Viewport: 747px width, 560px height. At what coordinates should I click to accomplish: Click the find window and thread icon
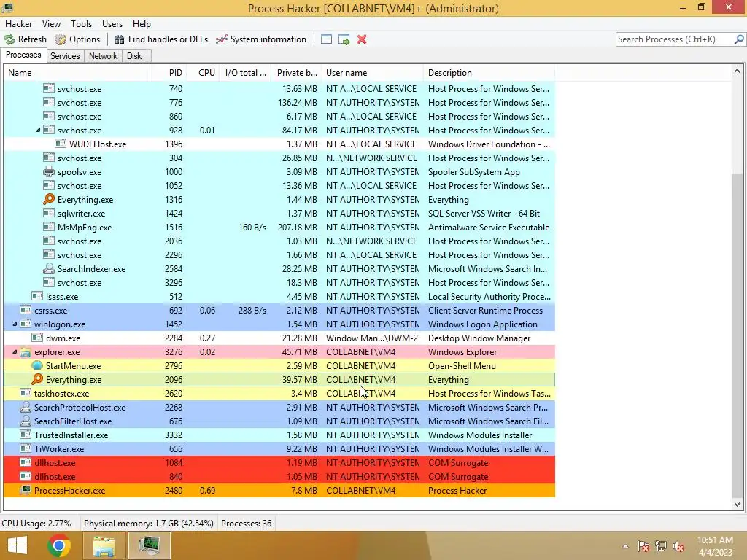[344, 39]
